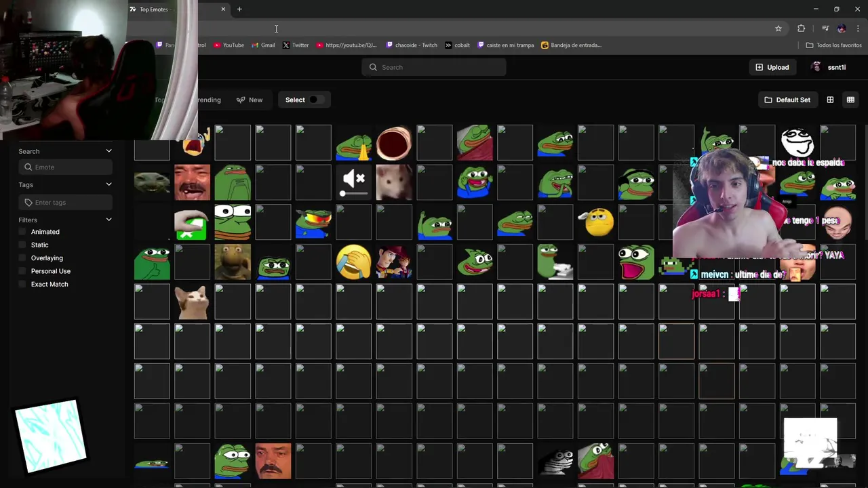Viewport: 868px width, 488px height.
Task: Focus the top Search bar
Action: coord(434,67)
